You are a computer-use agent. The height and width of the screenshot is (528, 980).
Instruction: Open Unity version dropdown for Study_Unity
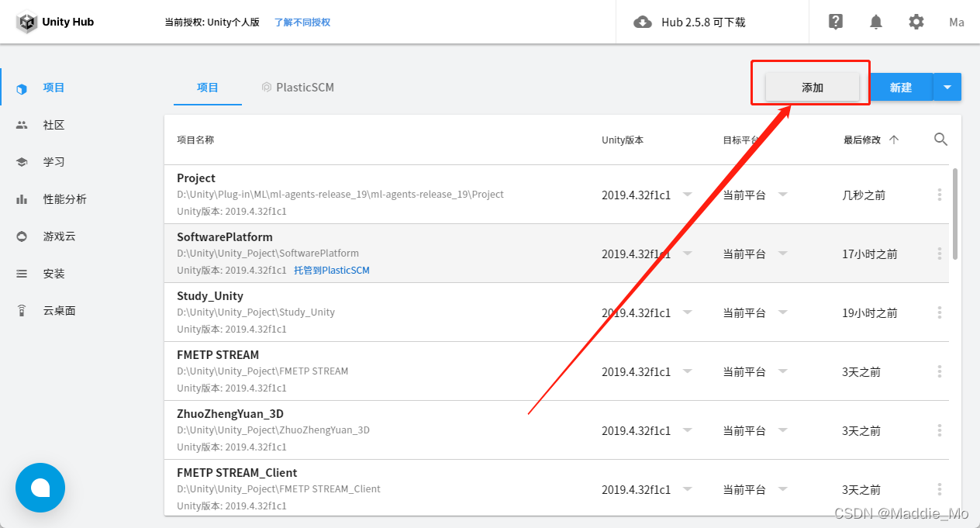point(688,312)
